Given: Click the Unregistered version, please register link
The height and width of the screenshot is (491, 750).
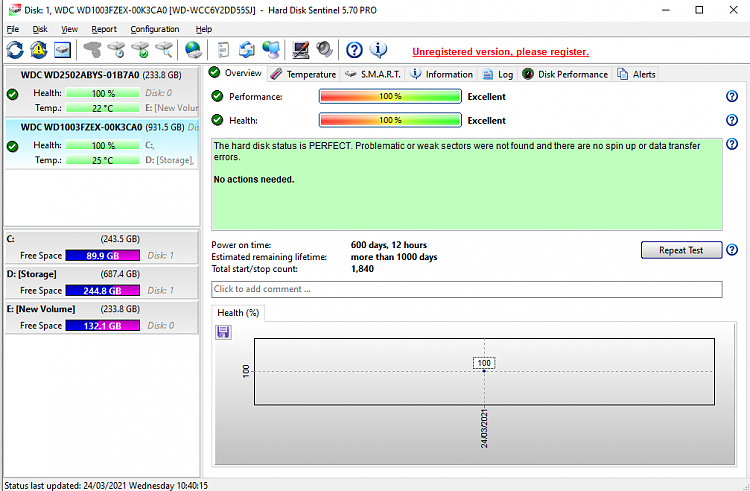Looking at the screenshot, I should click(x=500, y=52).
